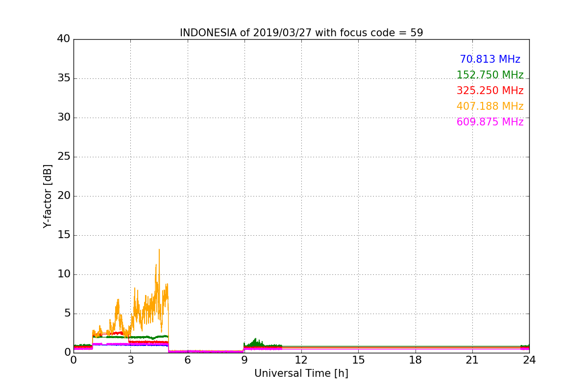
Task: Select the 407.188 MHz legend label
Action: pyautogui.click(x=490, y=106)
